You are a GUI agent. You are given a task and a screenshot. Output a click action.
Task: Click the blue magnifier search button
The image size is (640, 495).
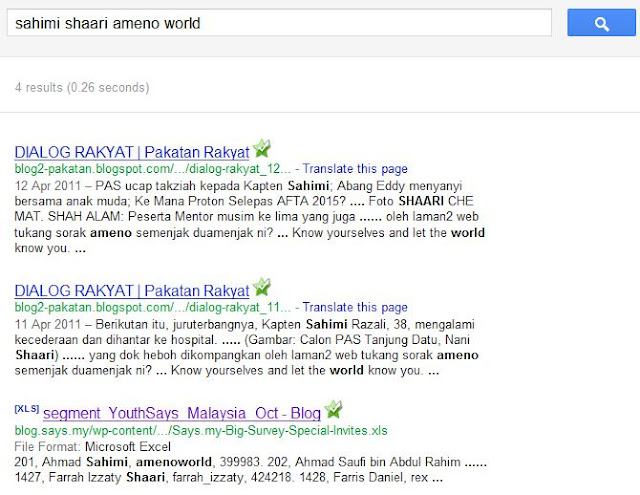coord(601,23)
